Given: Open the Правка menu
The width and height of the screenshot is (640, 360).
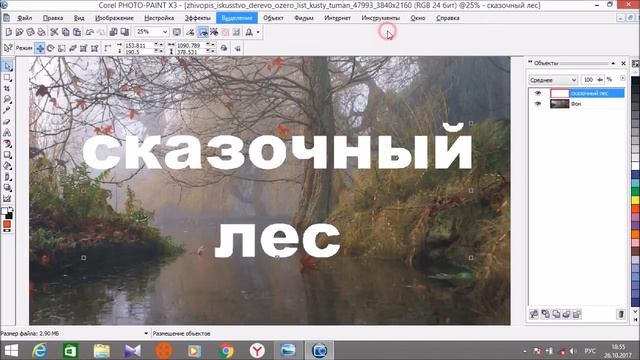Looking at the screenshot, I should click(53, 18).
